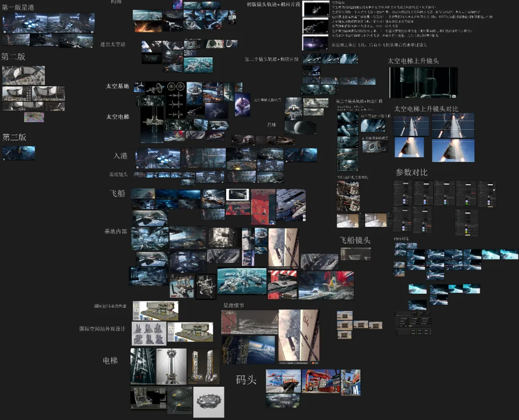Select the grey six-building concept sheet image
The image size is (519, 420).
pos(149,334)
